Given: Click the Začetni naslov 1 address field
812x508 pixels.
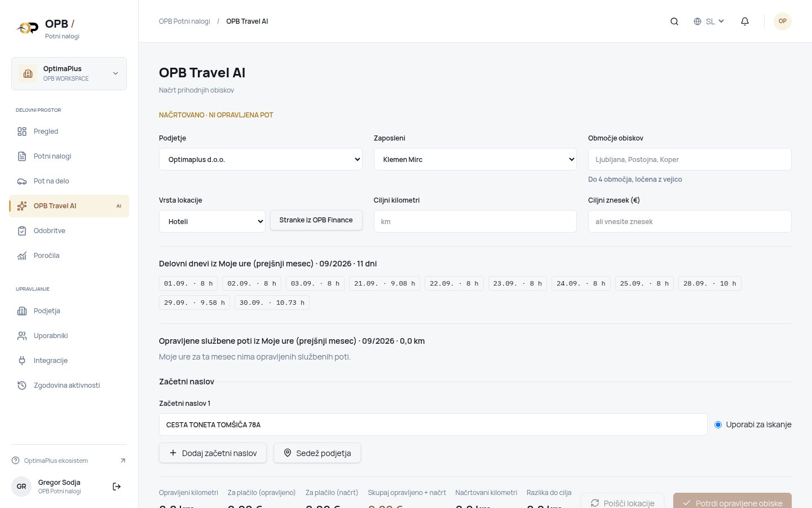Looking at the screenshot, I should pos(433,424).
